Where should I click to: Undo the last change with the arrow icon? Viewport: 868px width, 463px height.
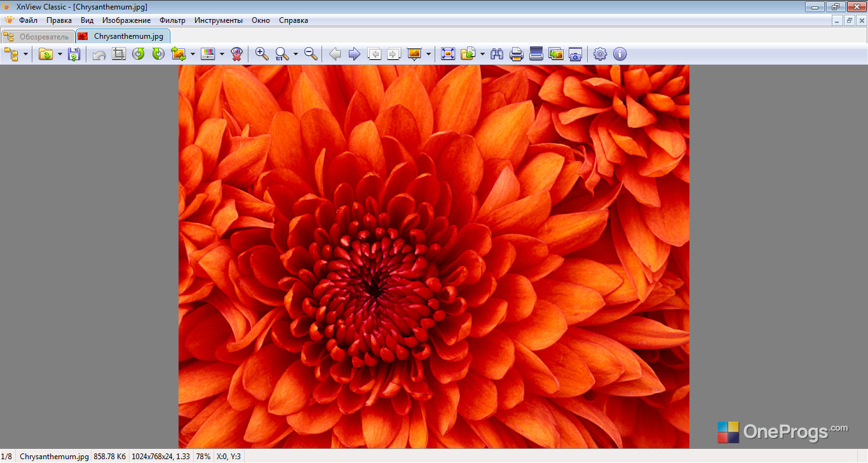[99, 54]
